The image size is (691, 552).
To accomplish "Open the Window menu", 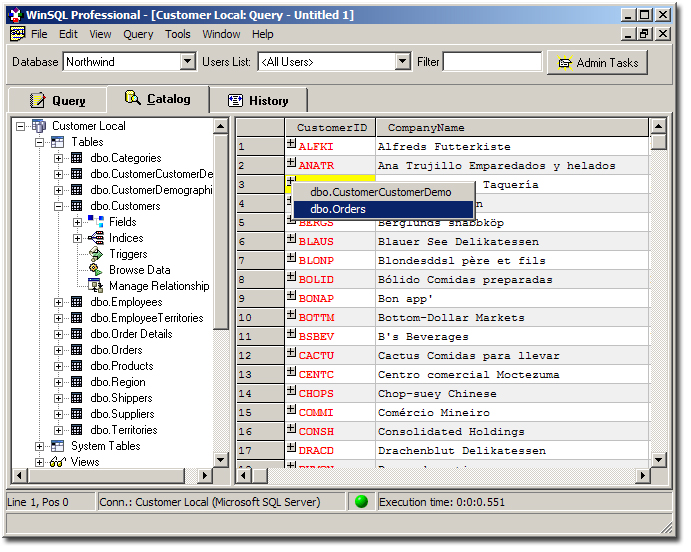I will 221,34.
